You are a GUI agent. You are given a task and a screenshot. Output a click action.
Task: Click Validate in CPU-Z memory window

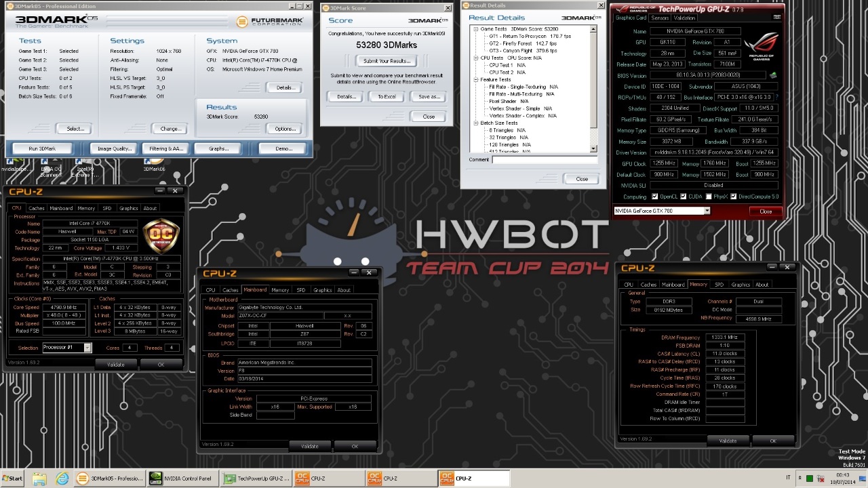(728, 441)
